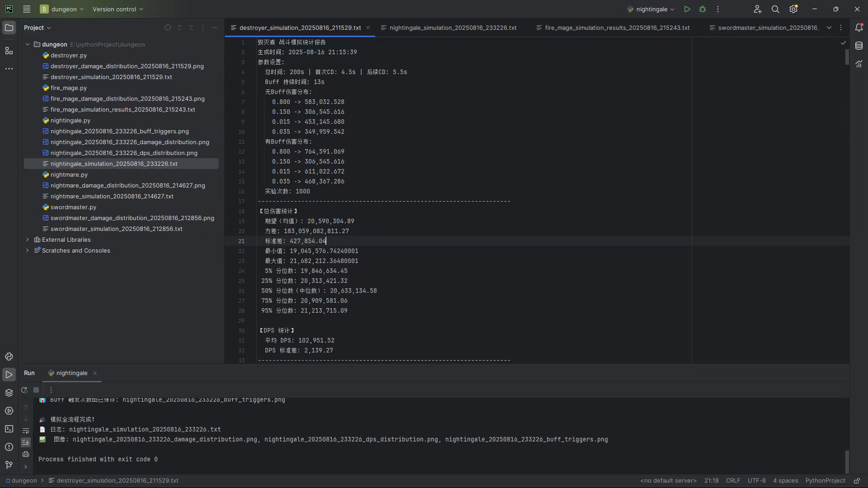Open the Version control dropdown
Image resolution: width=868 pixels, height=488 pixels.
point(118,9)
